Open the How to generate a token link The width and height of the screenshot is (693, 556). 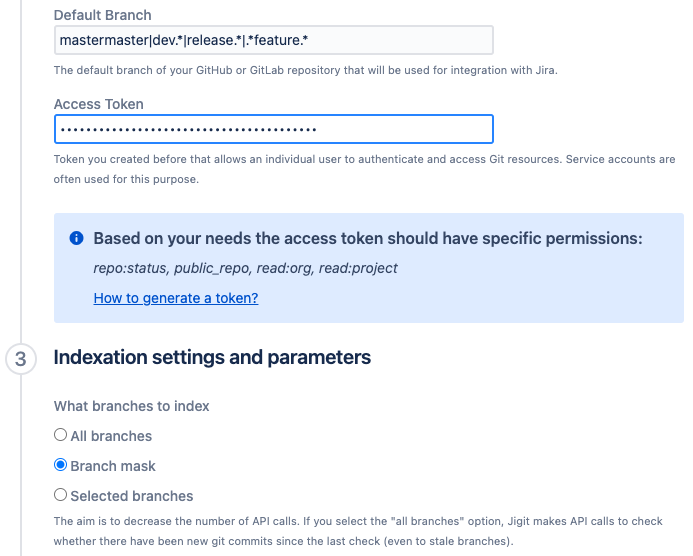pyautogui.click(x=176, y=298)
